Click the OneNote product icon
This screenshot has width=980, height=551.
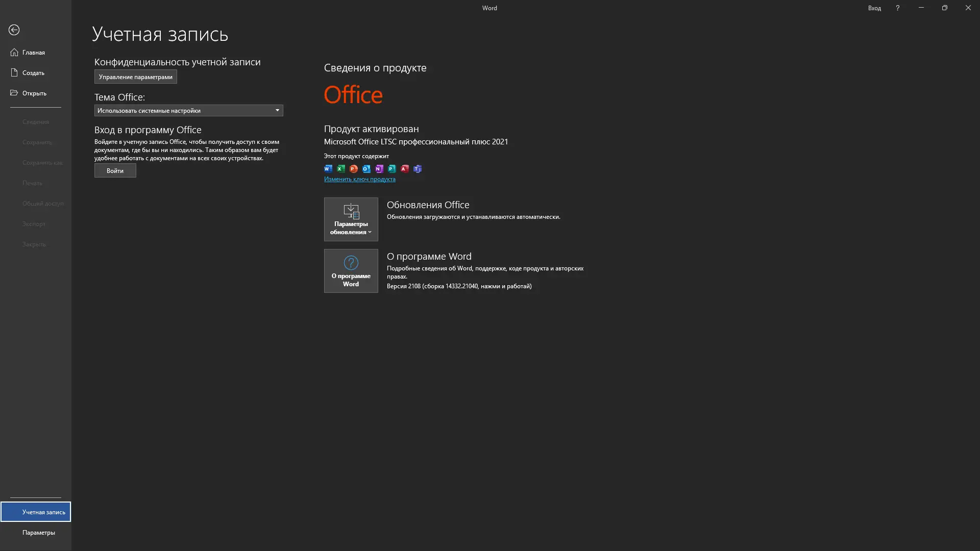pos(379,169)
